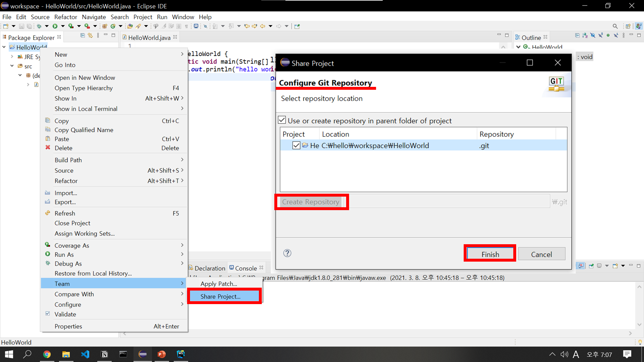Click the Save All toolbar icon
Image resolution: width=644 pixels, height=362 pixels.
point(29,26)
